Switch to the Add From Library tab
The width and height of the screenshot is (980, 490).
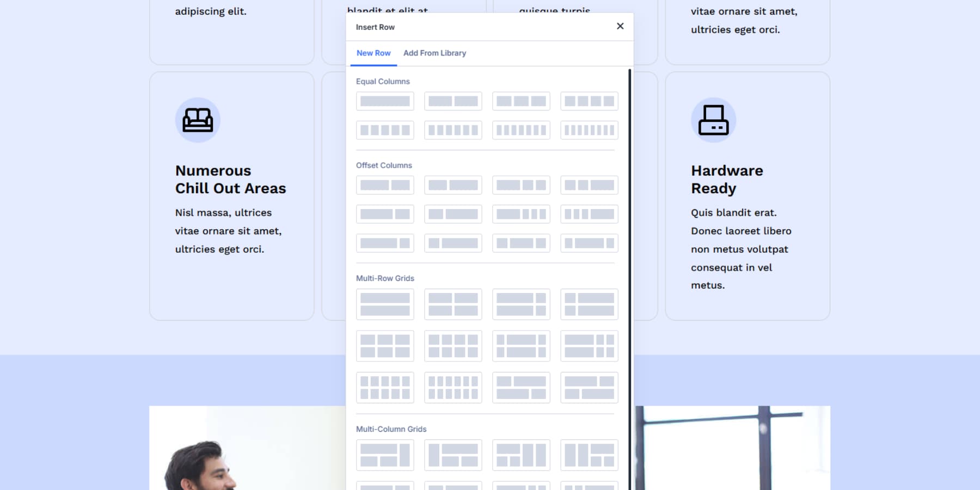(x=434, y=53)
